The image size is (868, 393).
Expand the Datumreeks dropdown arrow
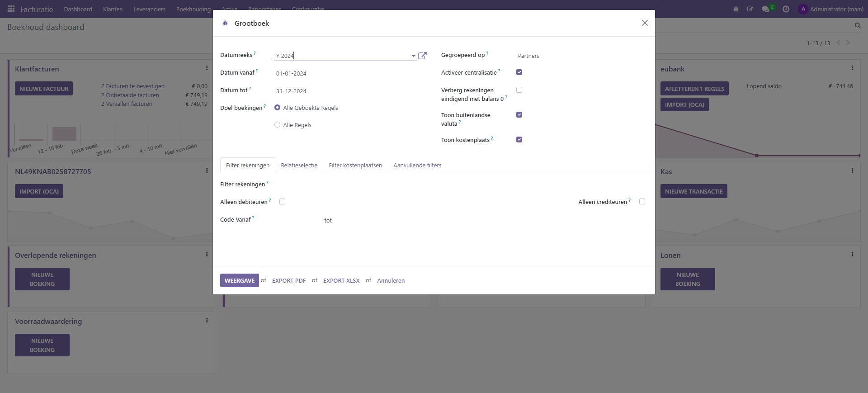[413, 56]
